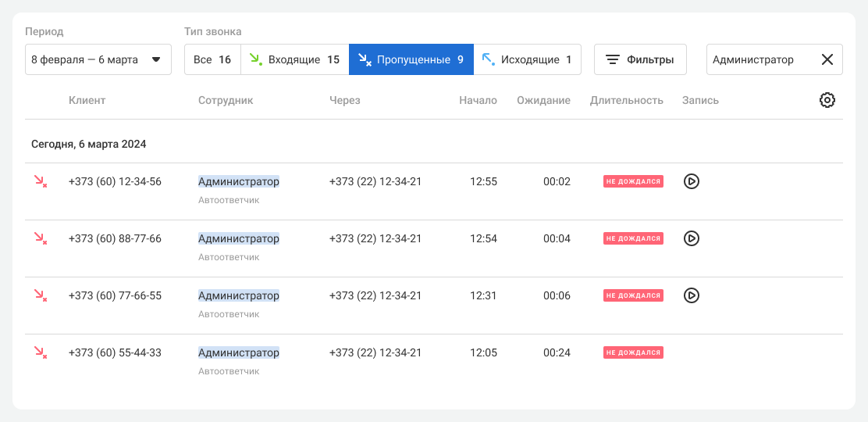This screenshot has height=422, width=868.
Task: Click Администратор employee in the 12:05 row
Action: [x=238, y=352]
